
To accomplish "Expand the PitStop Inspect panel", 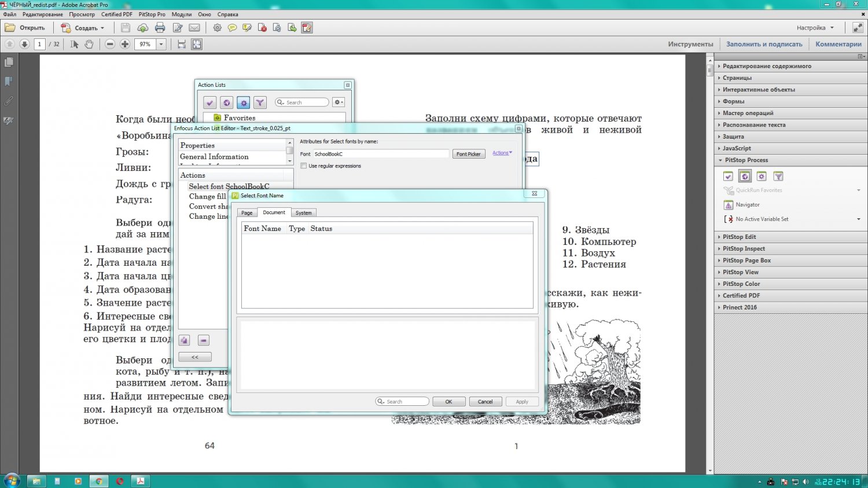I will tap(790, 248).
